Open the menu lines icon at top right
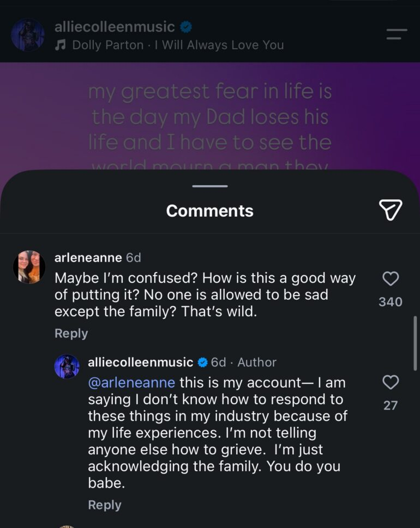 (x=397, y=34)
